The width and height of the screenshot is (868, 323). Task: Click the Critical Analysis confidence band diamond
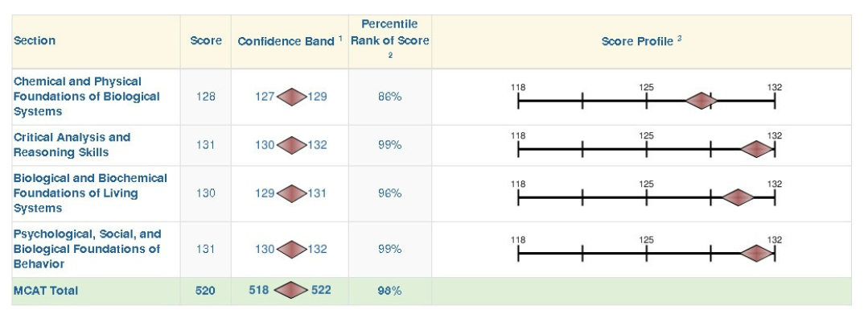tap(291, 145)
